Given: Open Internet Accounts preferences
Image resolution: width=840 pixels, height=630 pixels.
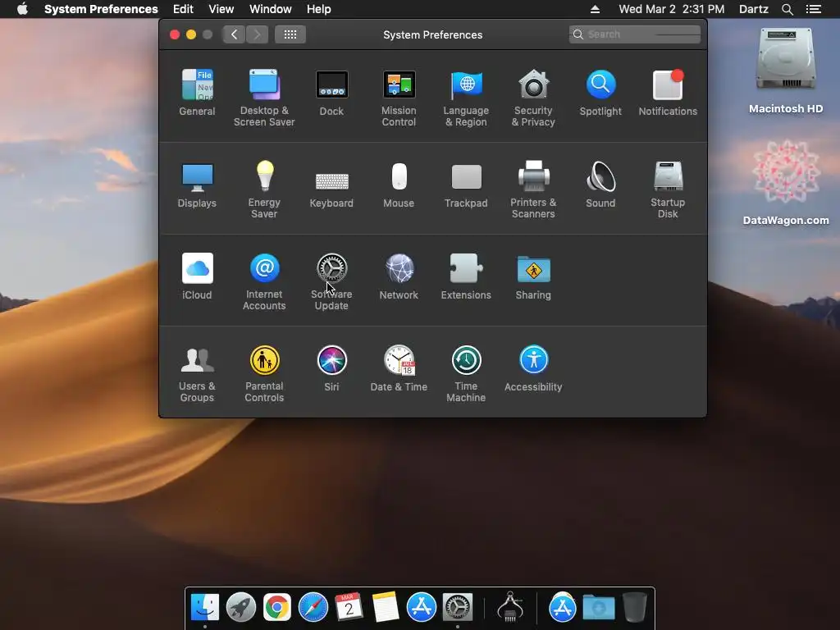Looking at the screenshot, I should point(264,281).
